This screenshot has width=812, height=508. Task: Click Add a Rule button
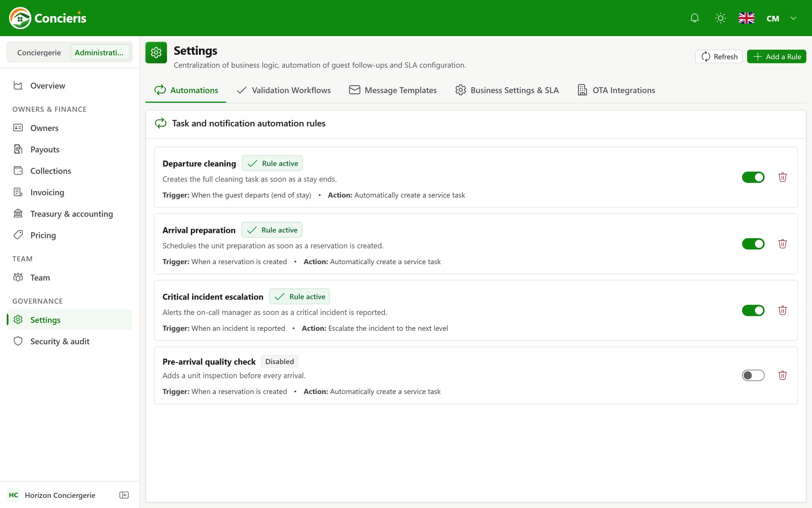[x=776, y=56]
